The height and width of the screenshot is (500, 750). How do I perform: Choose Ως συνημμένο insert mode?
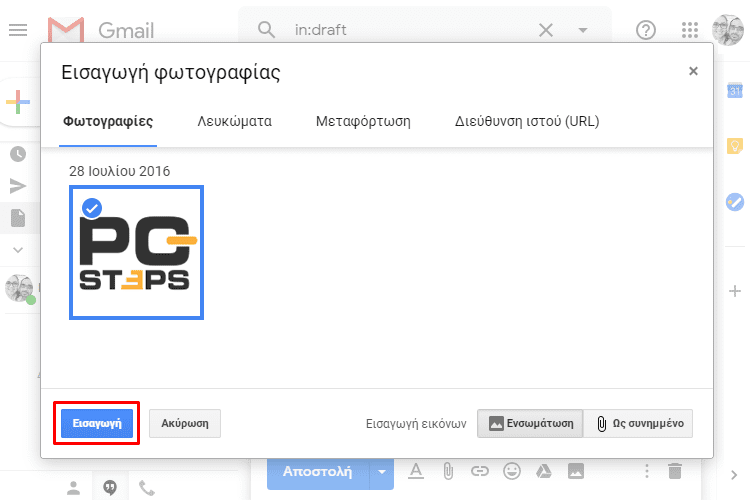pyautogui.click(x=638, y=423)
